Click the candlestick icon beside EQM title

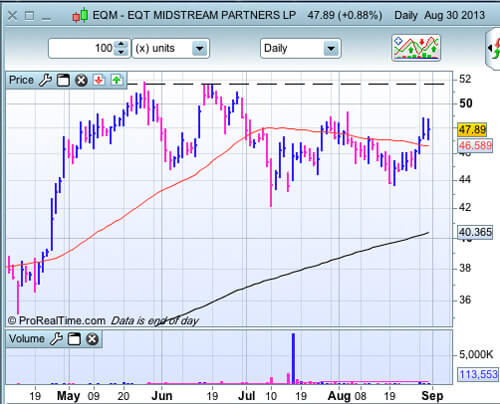coord(80,16)
